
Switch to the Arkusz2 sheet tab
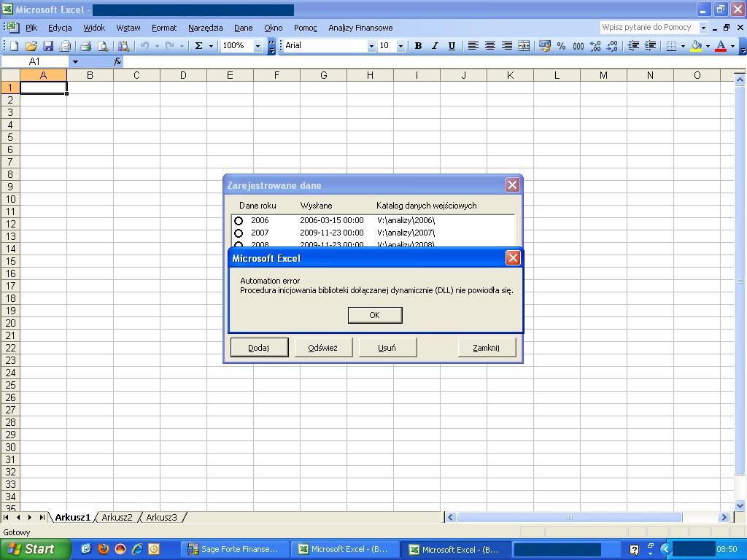[x=117, y=517]
